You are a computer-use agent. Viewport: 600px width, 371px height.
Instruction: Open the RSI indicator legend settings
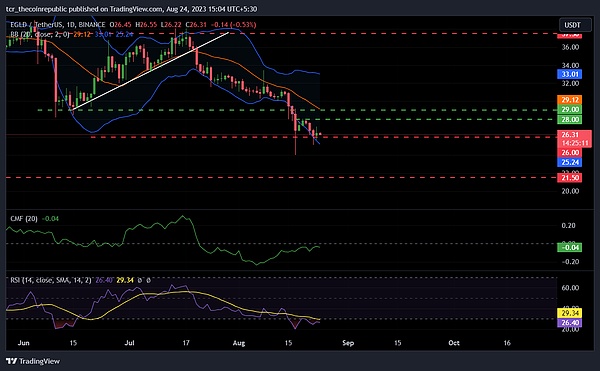(x=51, y=280)
